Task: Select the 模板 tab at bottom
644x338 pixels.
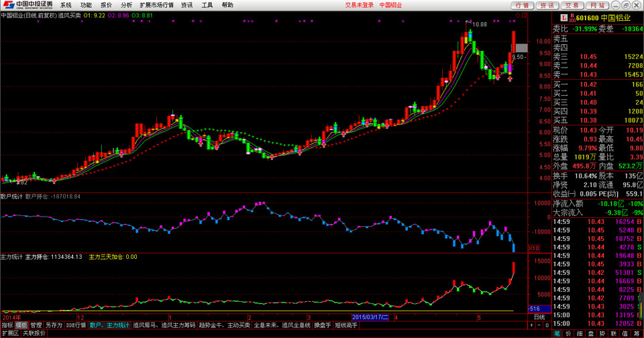Action: (21, 325)
